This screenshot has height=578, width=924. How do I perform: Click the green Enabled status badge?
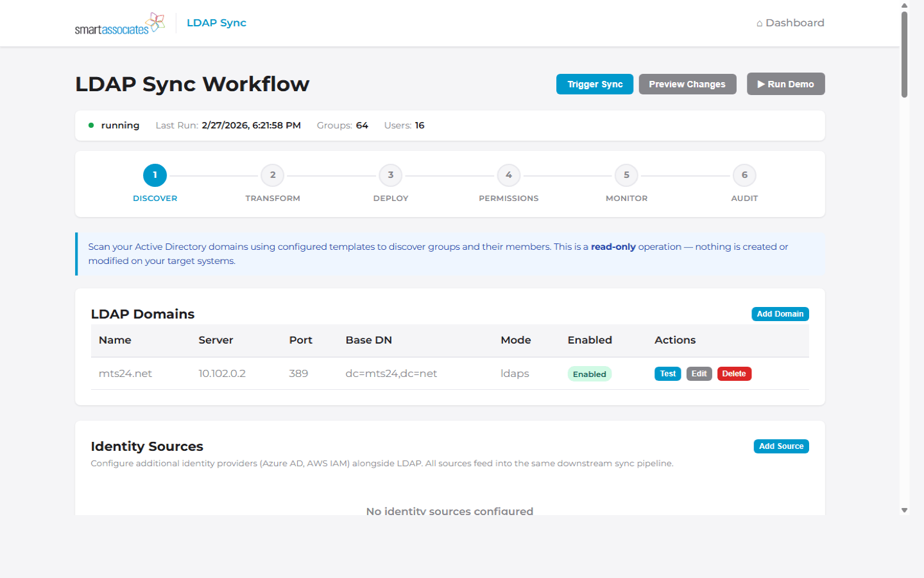point(589,374)
